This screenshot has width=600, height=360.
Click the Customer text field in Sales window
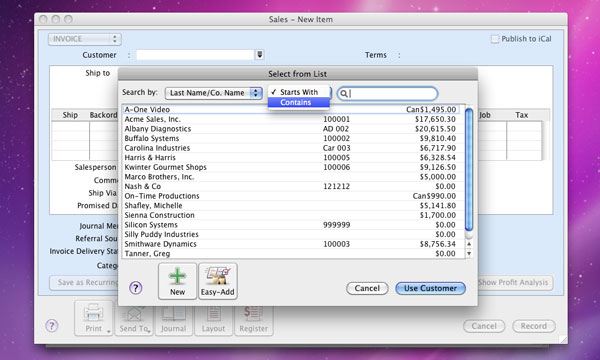pyautogui.click(x=195, y=55)
